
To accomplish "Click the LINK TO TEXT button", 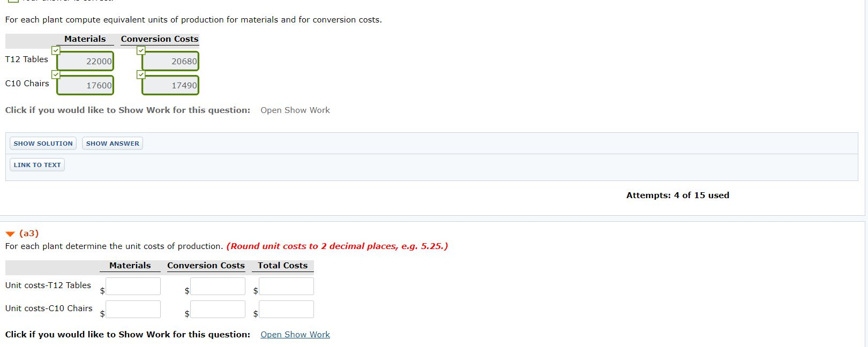I will (36, 164).
